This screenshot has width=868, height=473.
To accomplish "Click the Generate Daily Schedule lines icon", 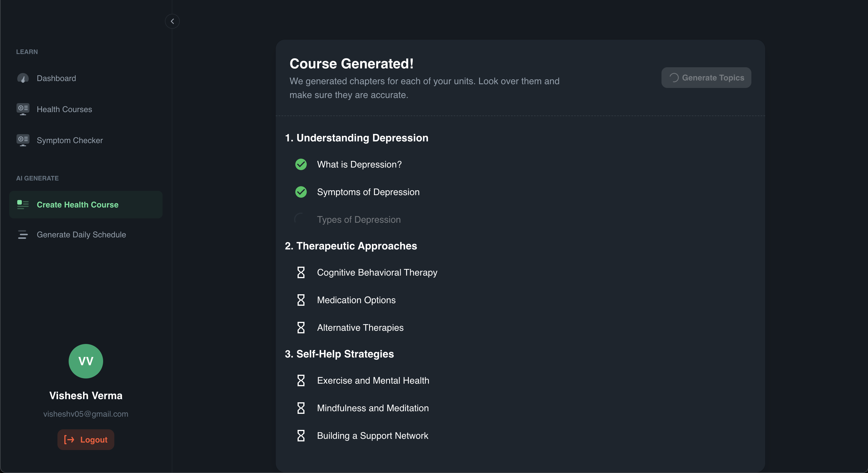I will pyautogui.click(x=23, y=234).
